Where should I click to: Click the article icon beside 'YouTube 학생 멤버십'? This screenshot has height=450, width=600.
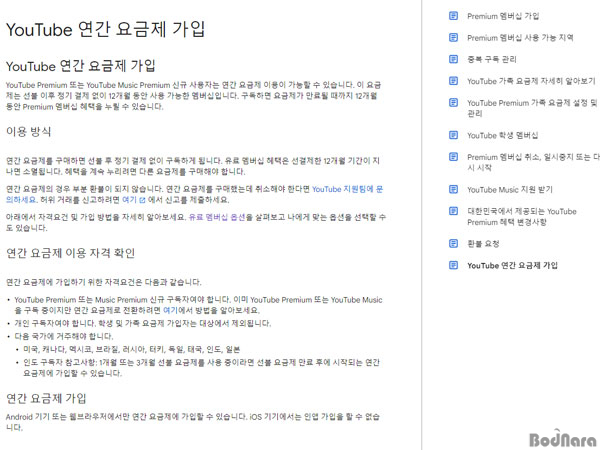pyautogui.click(x=453, y=135)
